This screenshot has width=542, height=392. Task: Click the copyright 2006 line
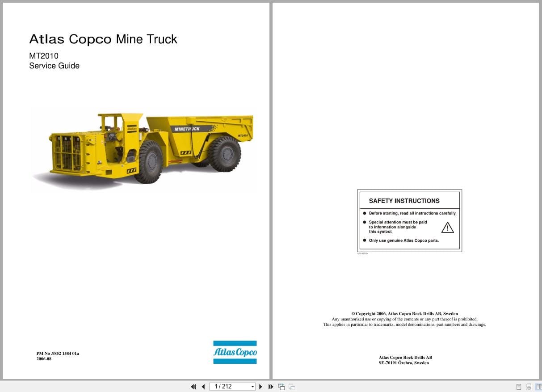point(404,314)
